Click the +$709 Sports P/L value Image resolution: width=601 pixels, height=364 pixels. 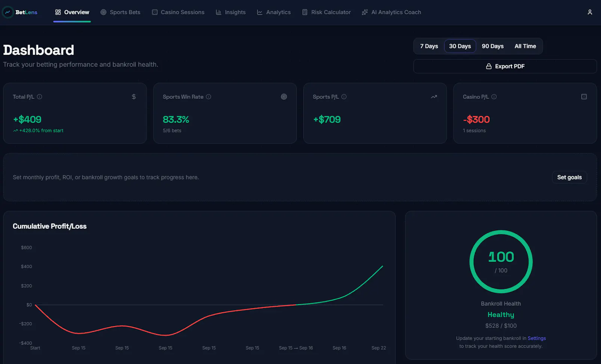327,119
